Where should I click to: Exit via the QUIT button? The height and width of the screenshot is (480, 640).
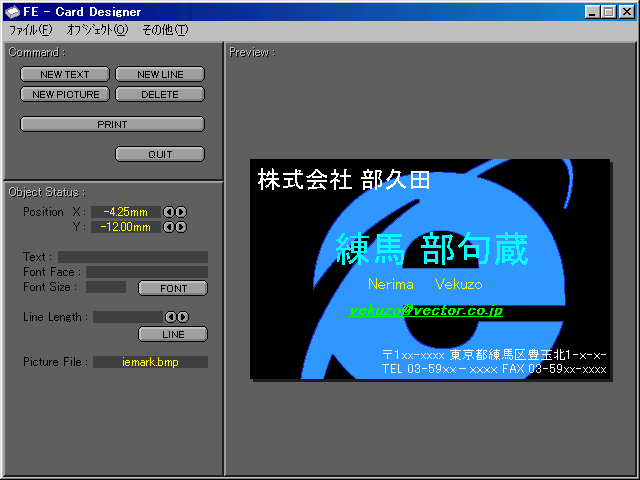[x=160, y=154]
